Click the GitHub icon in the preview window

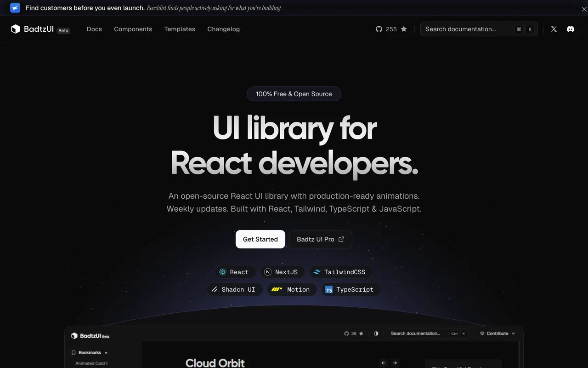pos(347,333)
